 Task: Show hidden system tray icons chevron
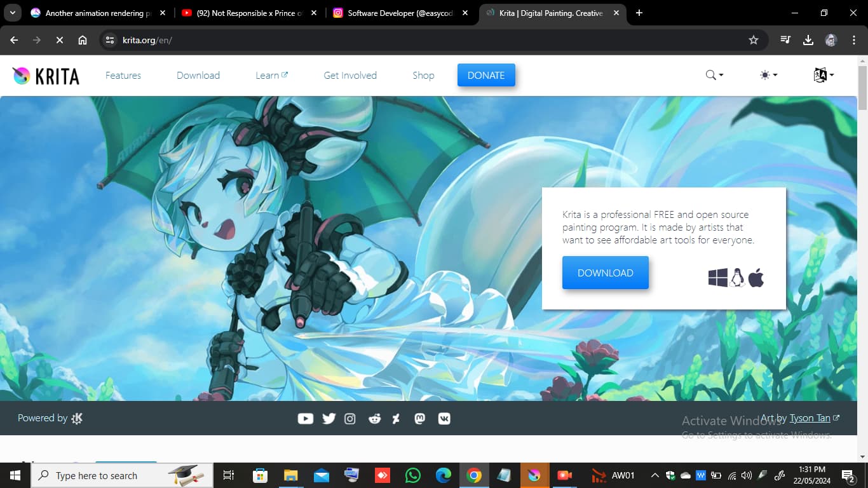(x=654, y=475)
